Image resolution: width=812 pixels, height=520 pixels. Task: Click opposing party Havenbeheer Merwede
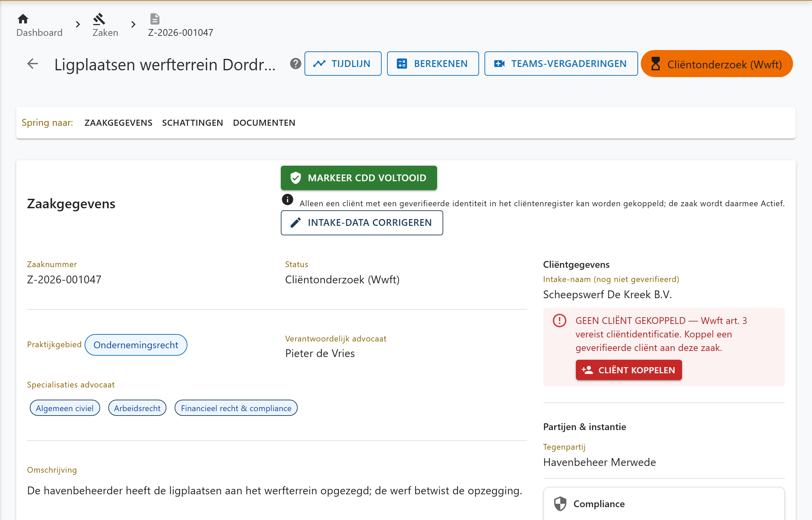[599, 462]
